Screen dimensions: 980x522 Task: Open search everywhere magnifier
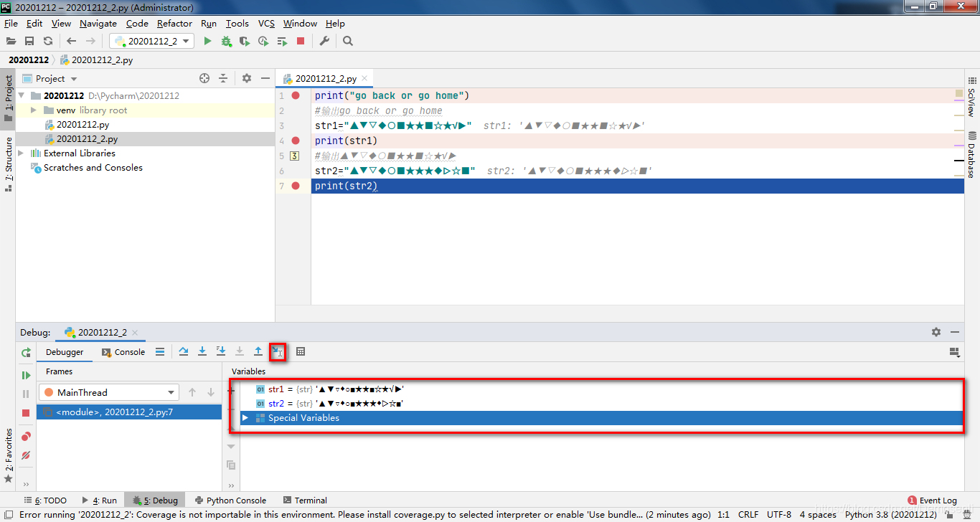[x=348, y=42]
